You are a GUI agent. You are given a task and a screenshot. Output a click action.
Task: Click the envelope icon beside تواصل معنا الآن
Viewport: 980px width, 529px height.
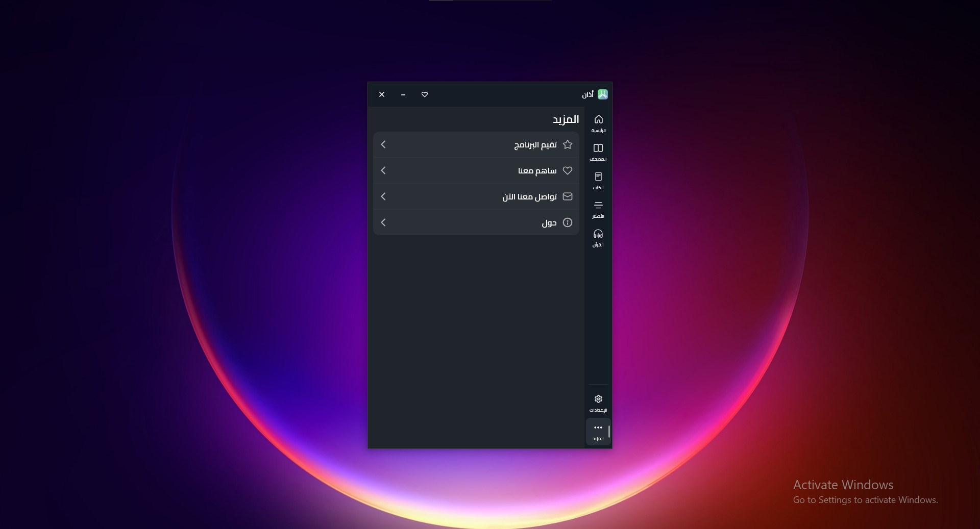tap(568, 196)
